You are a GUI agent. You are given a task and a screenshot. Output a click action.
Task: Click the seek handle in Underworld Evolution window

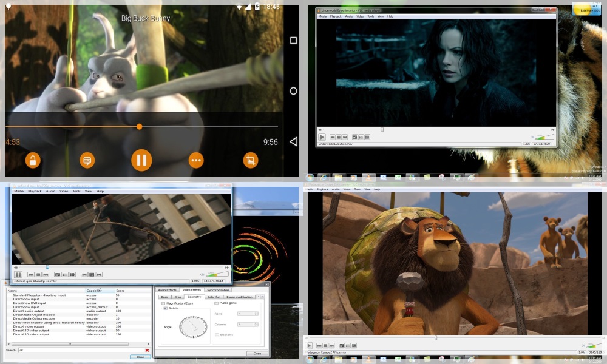pos(382,130)
